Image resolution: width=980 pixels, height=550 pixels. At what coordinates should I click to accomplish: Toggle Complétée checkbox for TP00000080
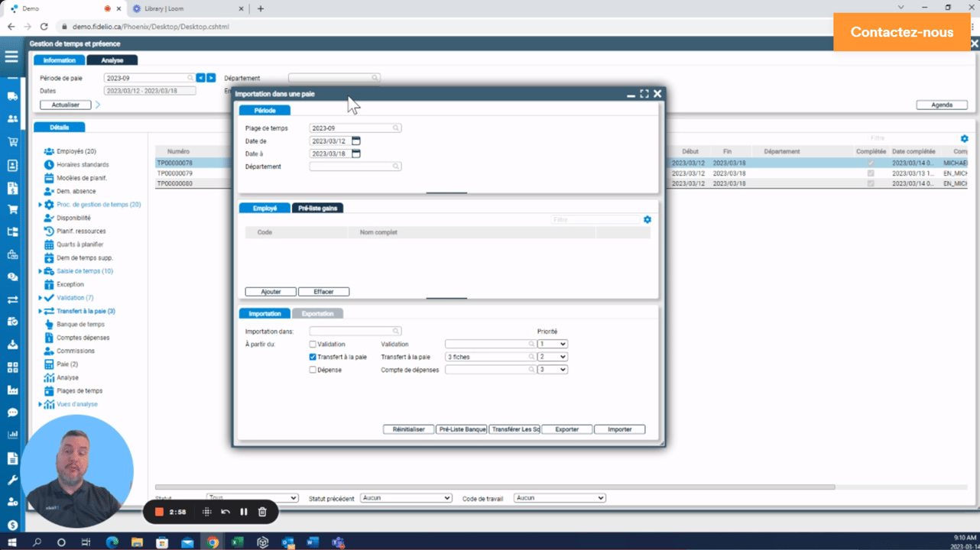click(871, 183)
